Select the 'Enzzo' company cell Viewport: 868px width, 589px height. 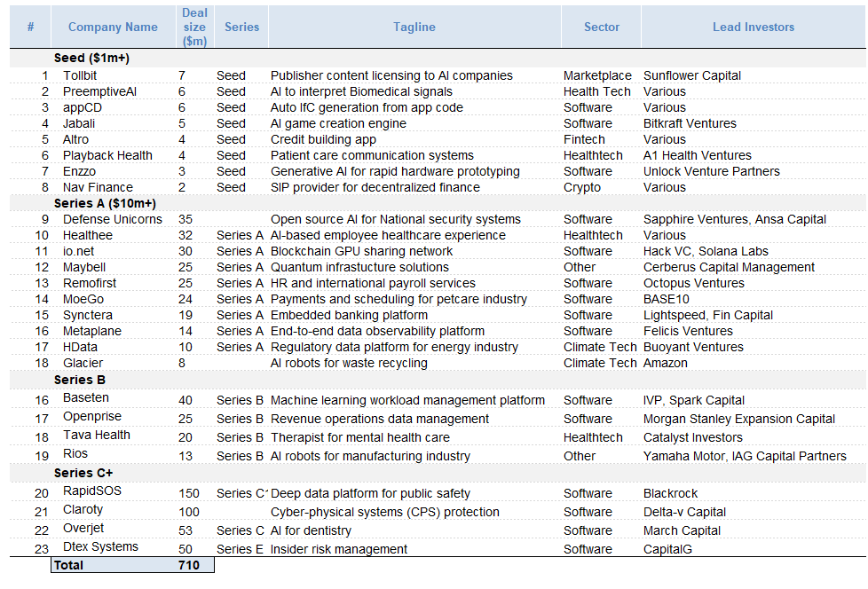click(79, 172)
